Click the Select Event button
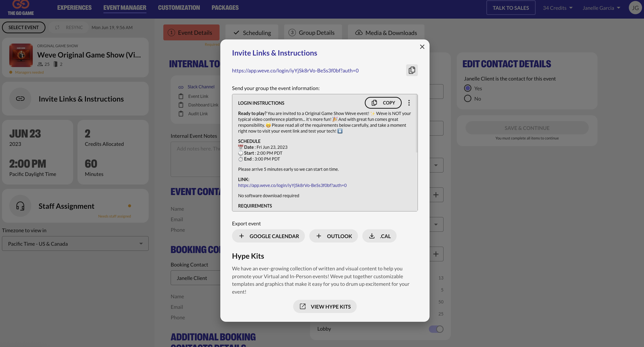The image size is (644, 347). [23, 27]
